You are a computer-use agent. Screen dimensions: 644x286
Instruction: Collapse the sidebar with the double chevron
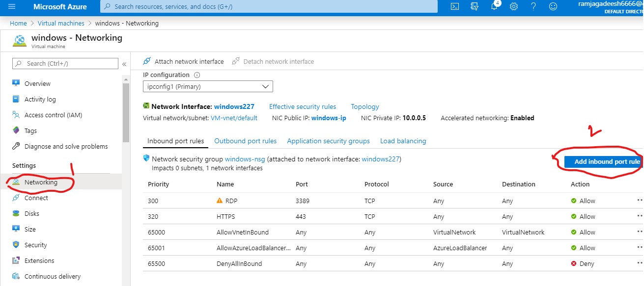[x=124, y=63]
